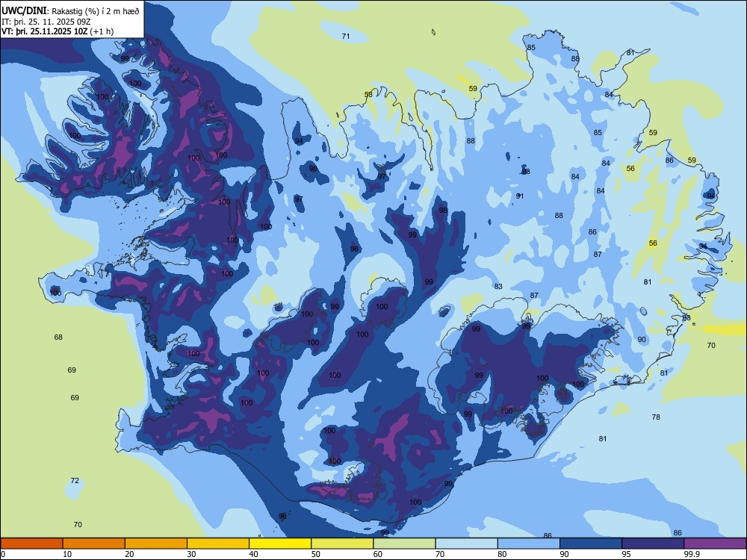Select the amber 30–40 legend swatch

click(218, 544)
